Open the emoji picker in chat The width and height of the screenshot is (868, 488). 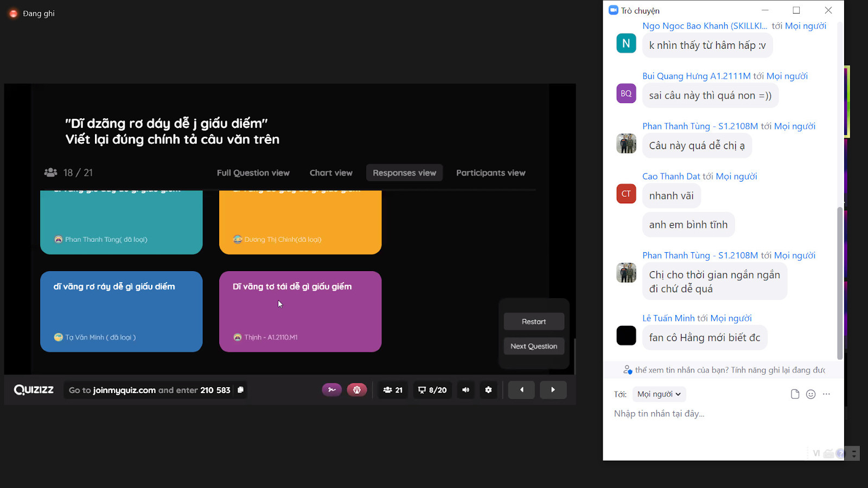click(x=810, y=394)
